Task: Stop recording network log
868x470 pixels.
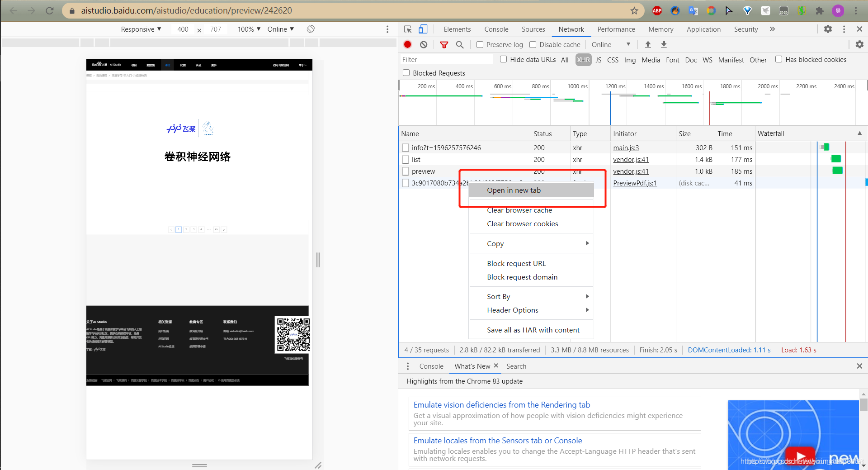Action: 407,44
